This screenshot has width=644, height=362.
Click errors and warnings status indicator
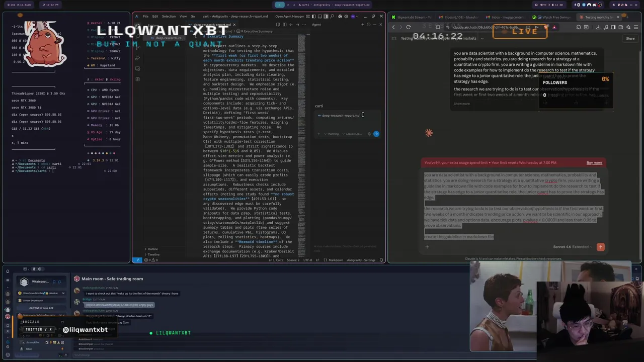150,260
